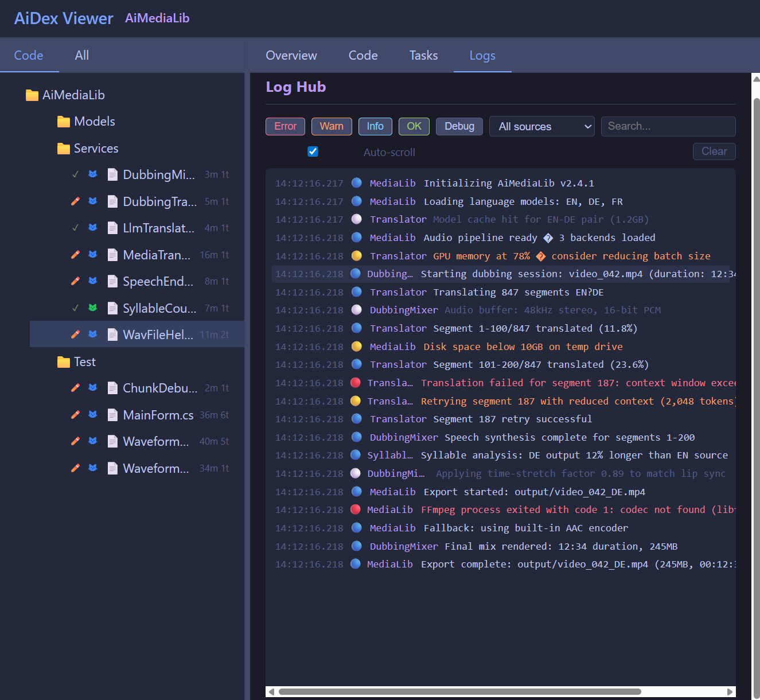Open the All sources dropdown
This screenshot has width=760, height=700.
[x=541, y=126]
